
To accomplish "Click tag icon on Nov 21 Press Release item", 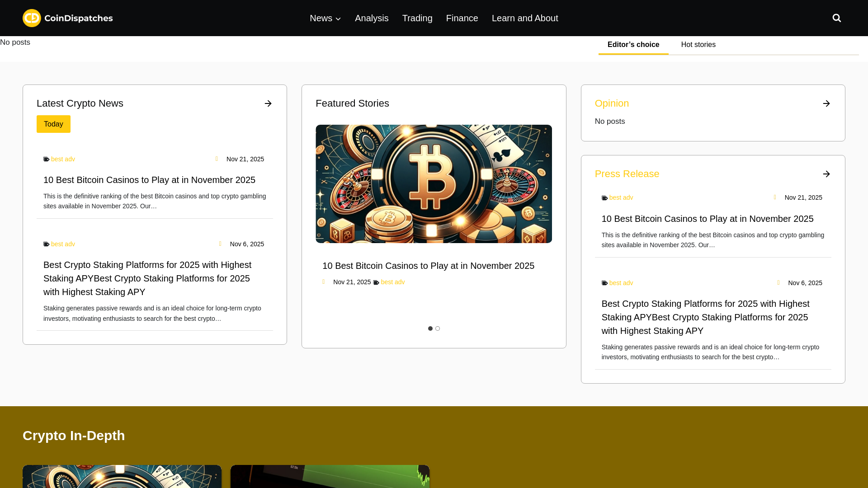I will pos(605,198).
